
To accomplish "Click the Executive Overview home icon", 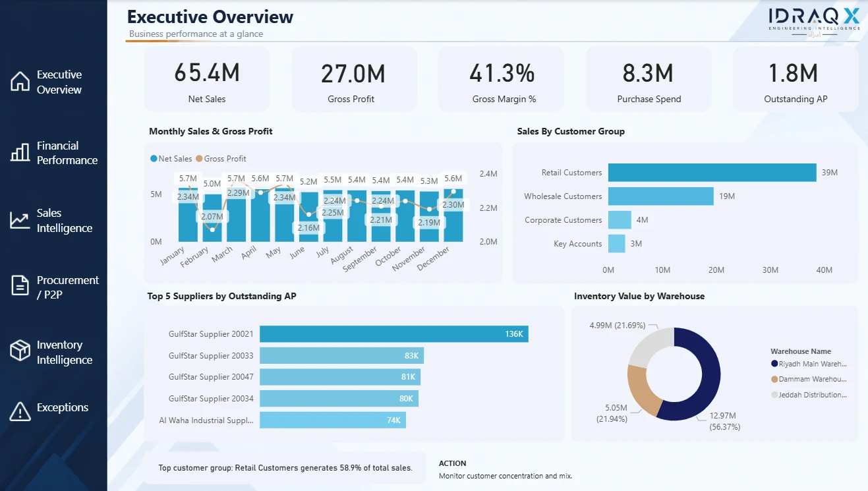I will click(x=20, y=82).
